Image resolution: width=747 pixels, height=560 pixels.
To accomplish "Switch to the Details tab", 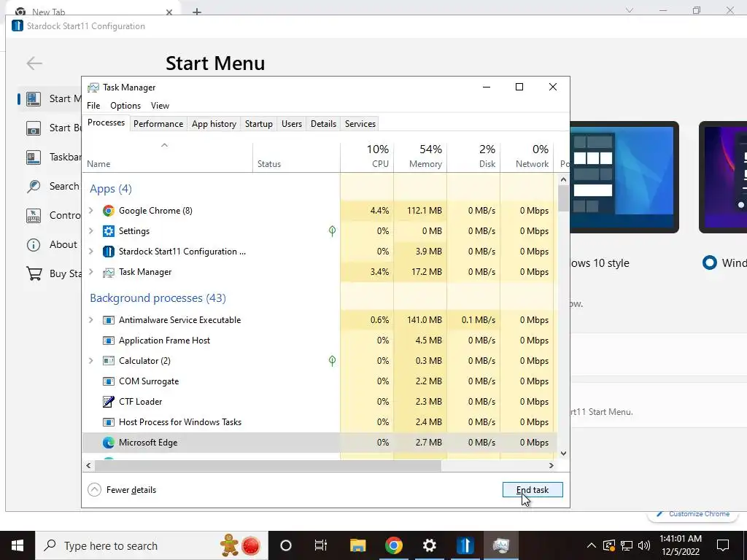I will [x=323, y=124].
